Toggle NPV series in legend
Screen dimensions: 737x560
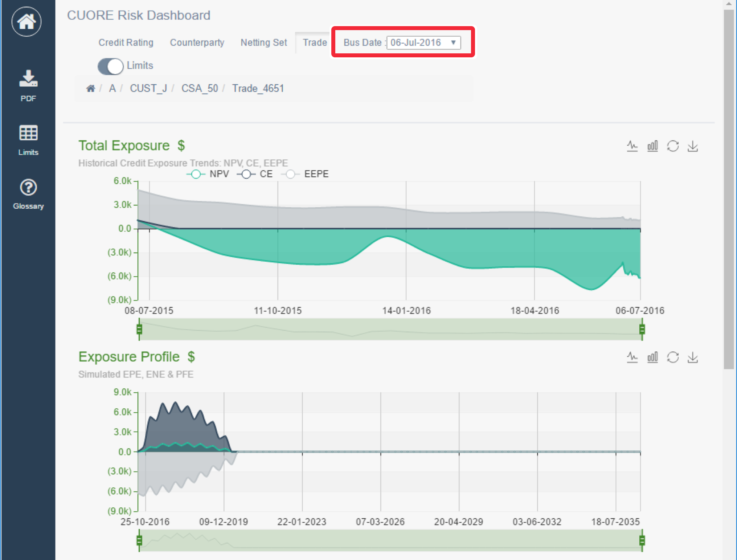[x=208, y=174]
